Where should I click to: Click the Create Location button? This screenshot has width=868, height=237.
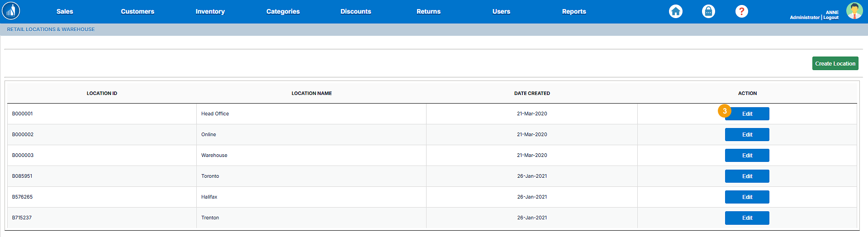pos(835,63)
